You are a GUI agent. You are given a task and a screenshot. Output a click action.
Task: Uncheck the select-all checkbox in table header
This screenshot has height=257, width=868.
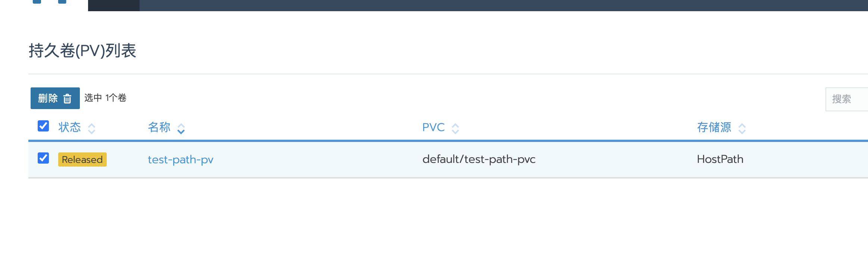43,126
